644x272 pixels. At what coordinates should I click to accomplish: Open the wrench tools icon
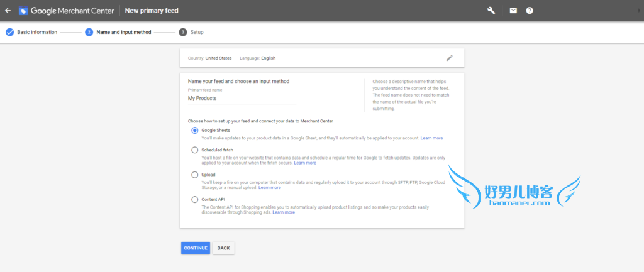[491, 11]
